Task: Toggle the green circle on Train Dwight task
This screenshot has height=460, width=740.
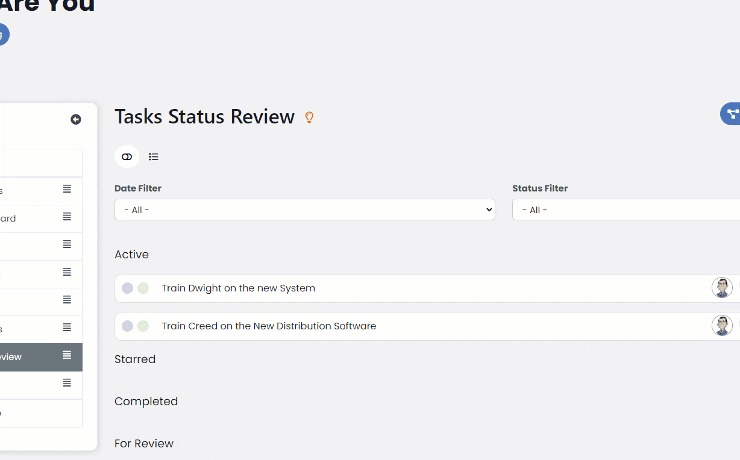Action: click(143, 288)
